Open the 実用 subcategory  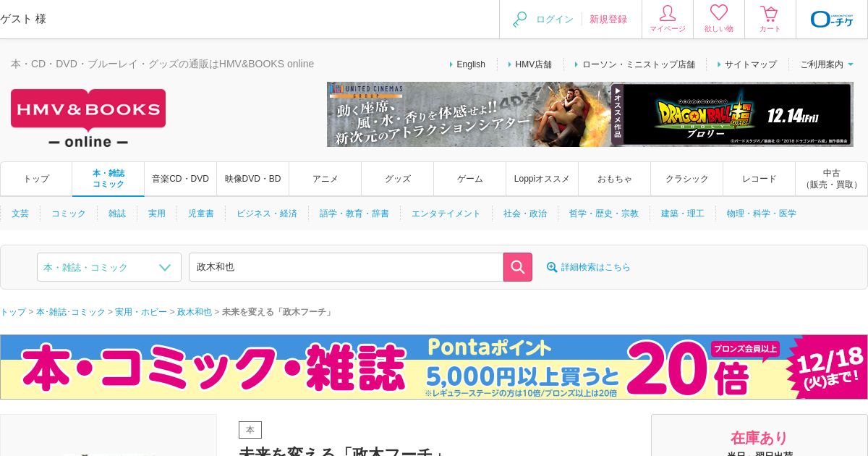(157, 214)
